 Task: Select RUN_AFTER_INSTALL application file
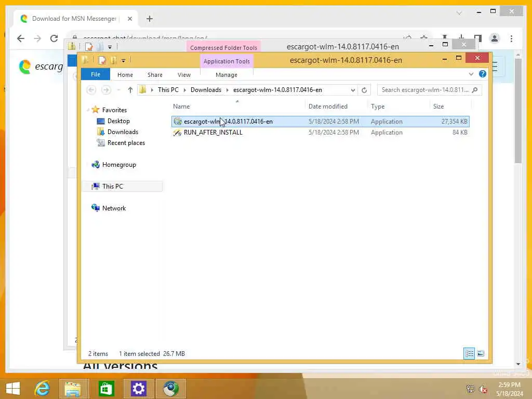click(x=320, y=132)
